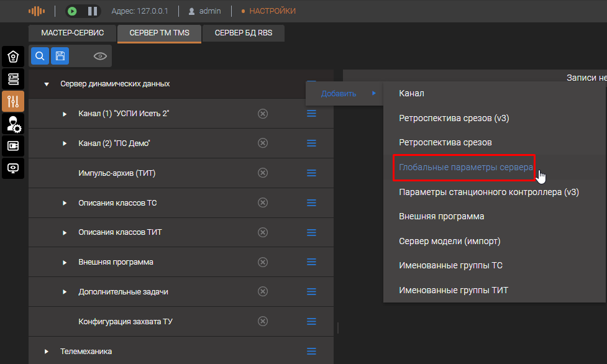Toggle the eye visibility icon in toolbar

click(x=100, y=57)
